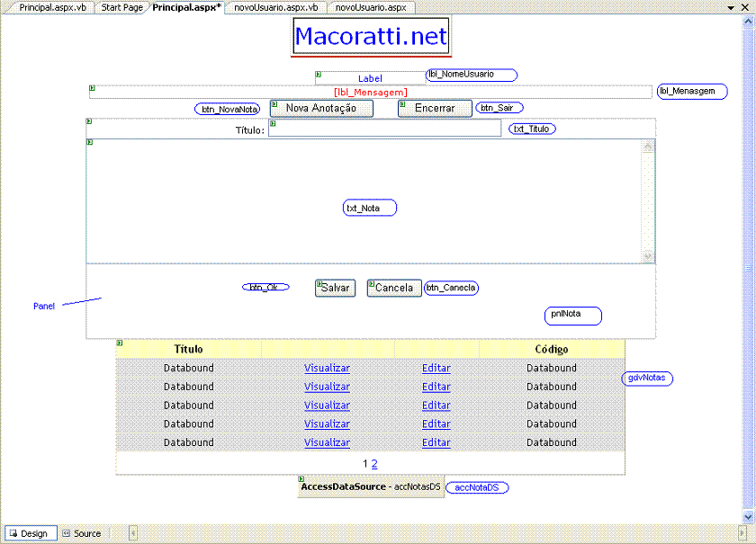
Task: Click the horizontal scroll right arrow
Action: 742,533
